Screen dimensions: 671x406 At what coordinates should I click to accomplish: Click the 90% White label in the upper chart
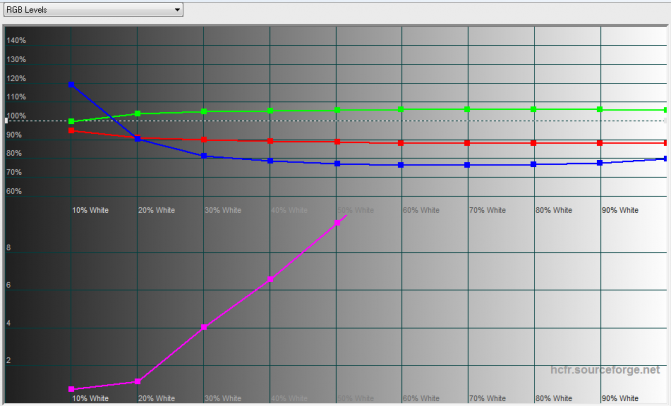pyautogui.click(x=619, y=211)
